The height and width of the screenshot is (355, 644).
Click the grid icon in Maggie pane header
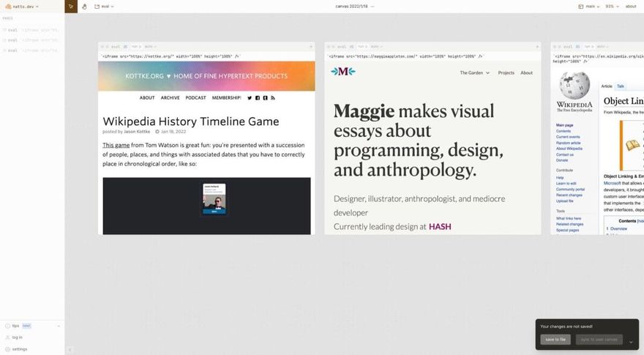click(x=351, y=47)
